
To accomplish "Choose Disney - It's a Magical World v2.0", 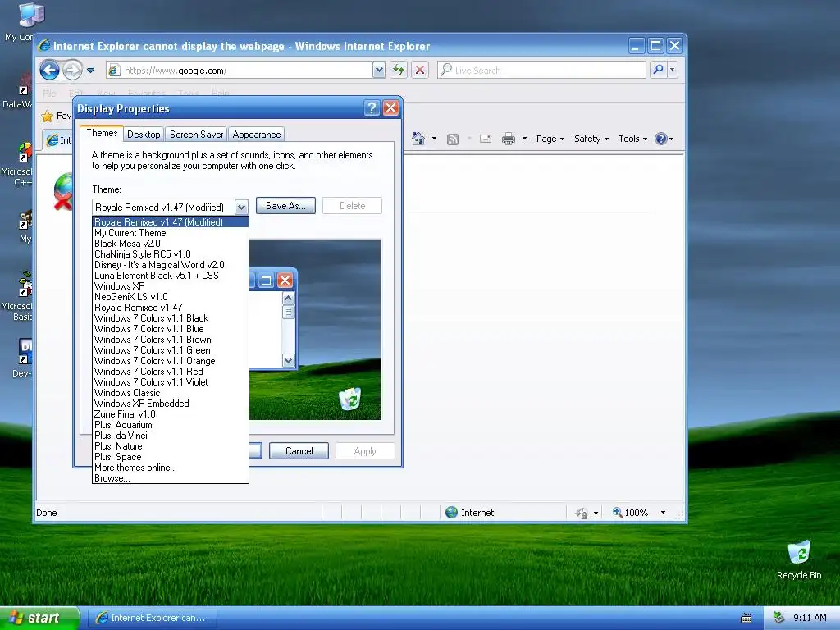I will (171, 265).
